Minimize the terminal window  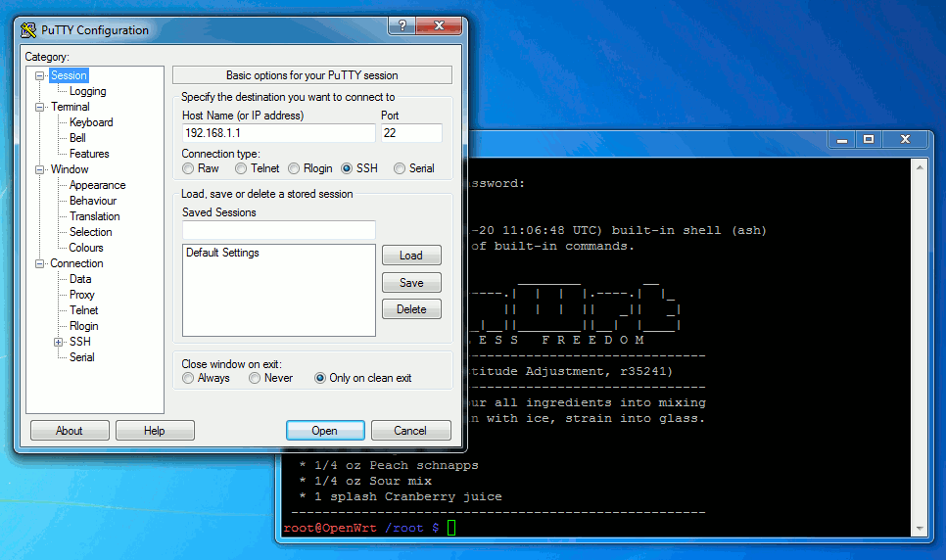click(x=841, y=140)
